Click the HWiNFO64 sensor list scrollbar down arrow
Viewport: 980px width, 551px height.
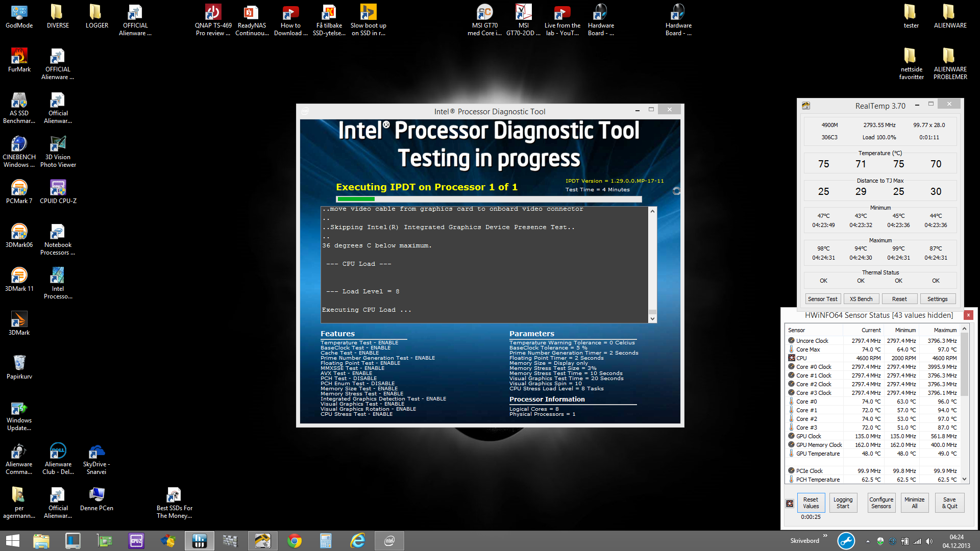pyautogui.click(x=964, y=479)
